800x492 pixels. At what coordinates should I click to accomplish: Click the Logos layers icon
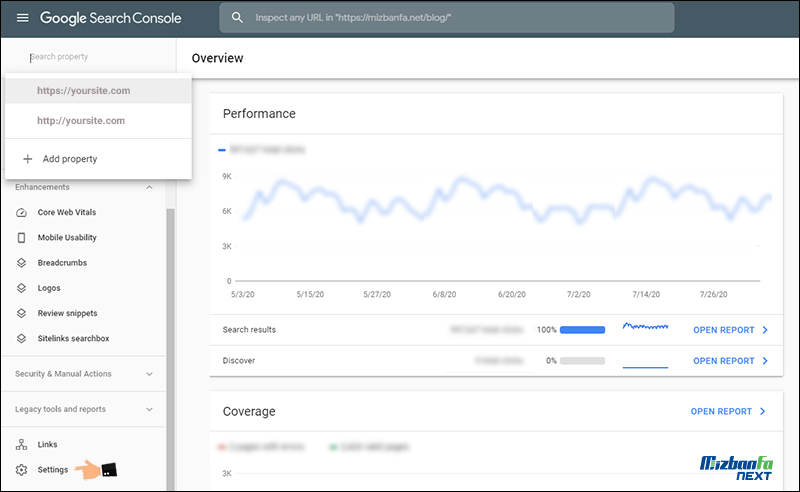coord(21,288)
